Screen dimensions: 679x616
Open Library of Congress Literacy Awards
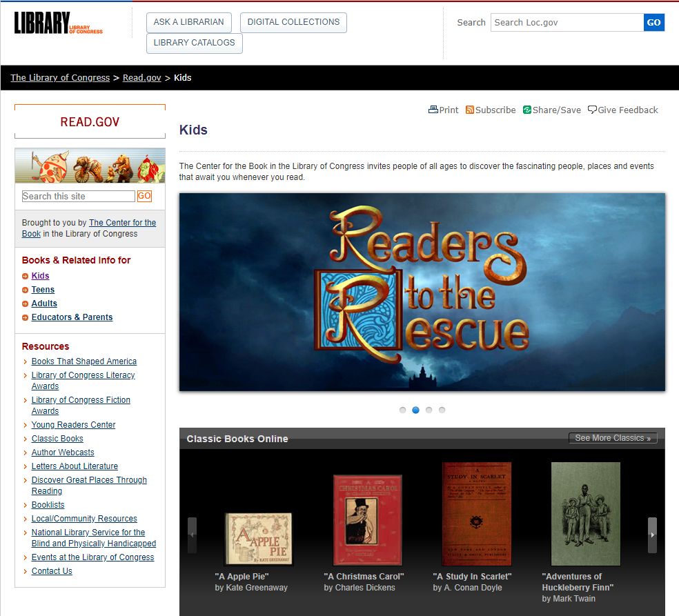point(83,381)
